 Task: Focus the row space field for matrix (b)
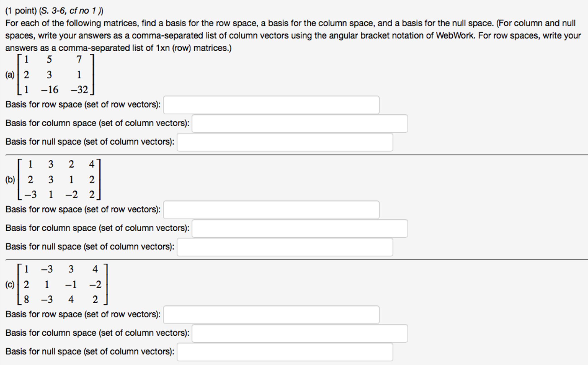271,210
